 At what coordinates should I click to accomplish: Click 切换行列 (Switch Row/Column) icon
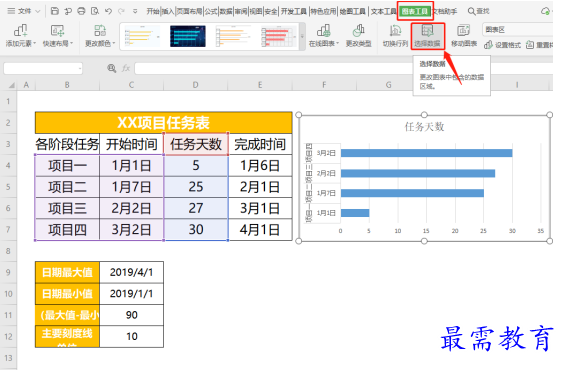pyautogui.click(x=395, y=35)
